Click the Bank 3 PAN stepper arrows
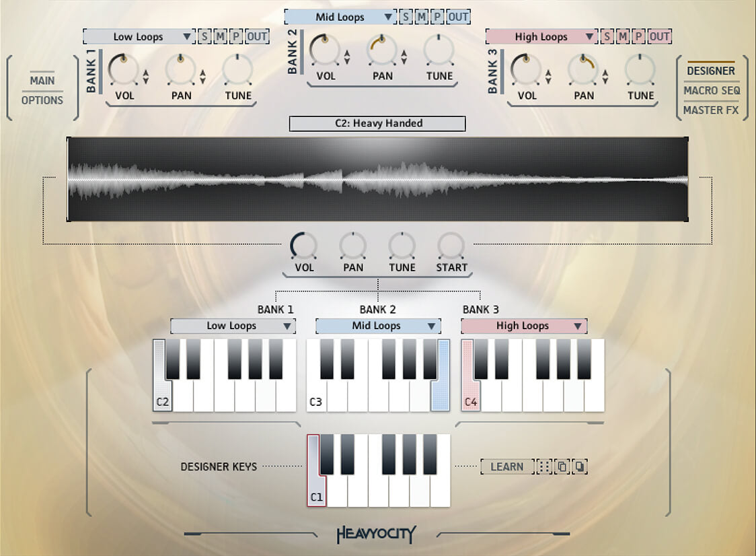Screen dimensions: 756x556 (605, 76)
